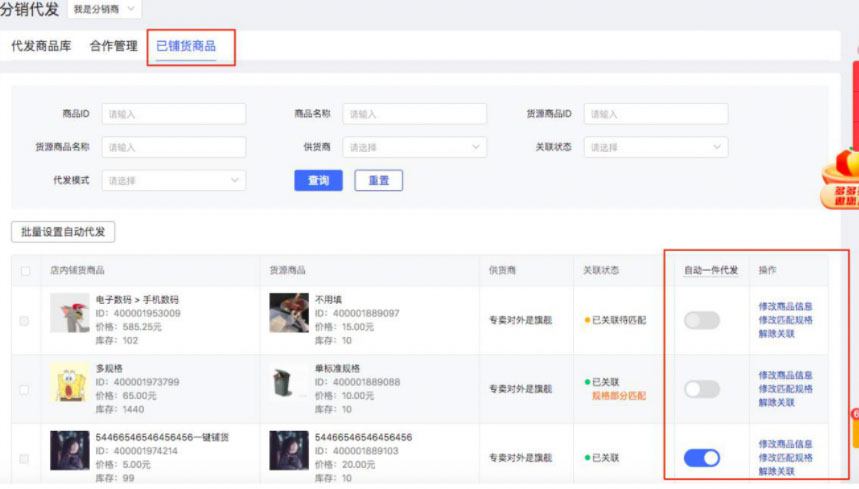Check the row for 电子数码 > 手机数码
This screenshot has height=489, width=859.
click(24, 321)
